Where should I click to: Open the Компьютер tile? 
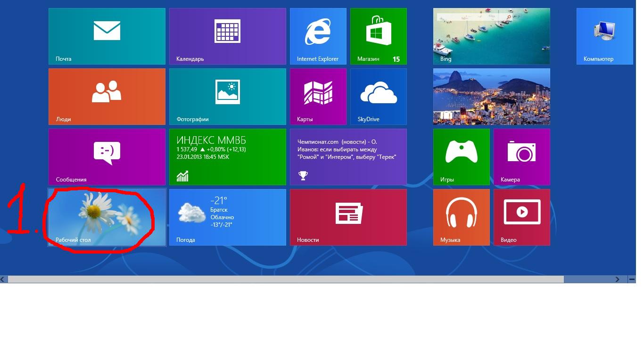coord(605,36)
